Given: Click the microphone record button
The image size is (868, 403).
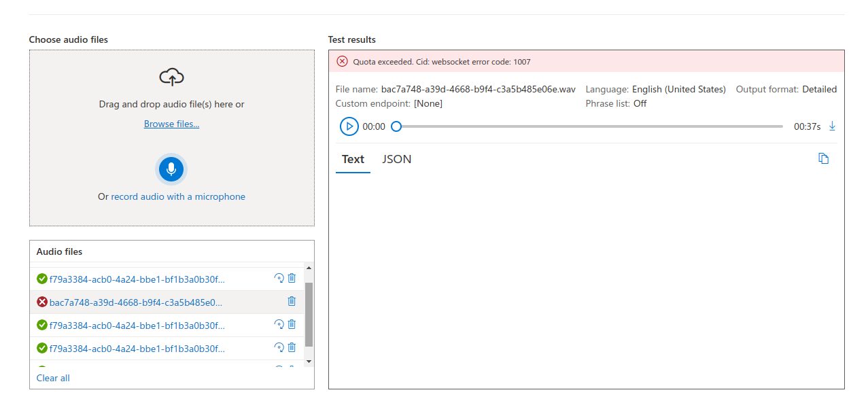Looking at the screenshot, I should (171, 169).
